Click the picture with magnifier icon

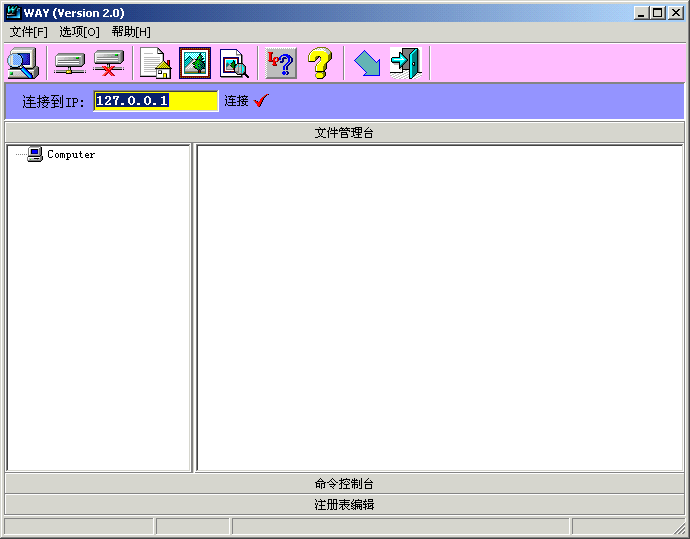pyautogui.click(x=234, y=63)
